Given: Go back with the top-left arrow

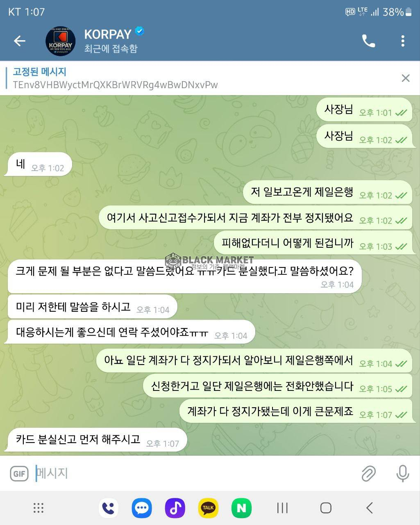Looking at the screenshot, I should tap(19, 41).
